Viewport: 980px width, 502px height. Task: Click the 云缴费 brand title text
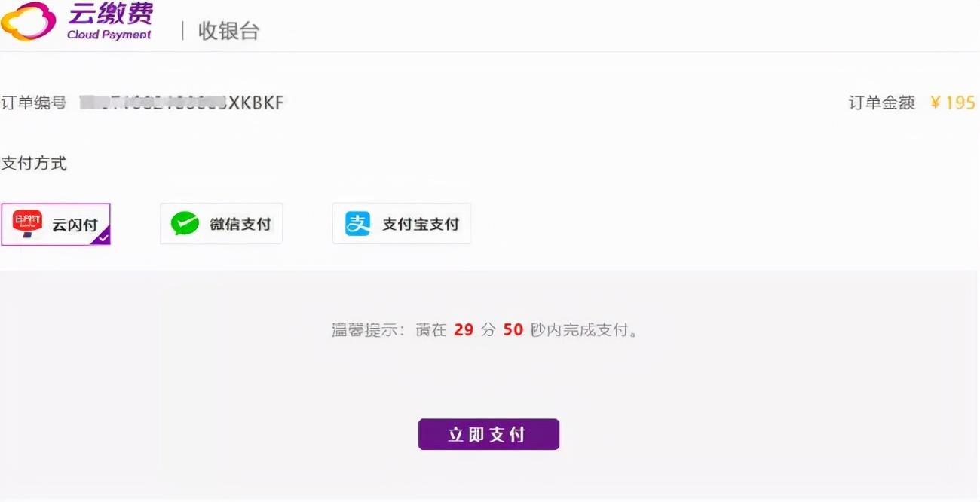pos(110,14)
